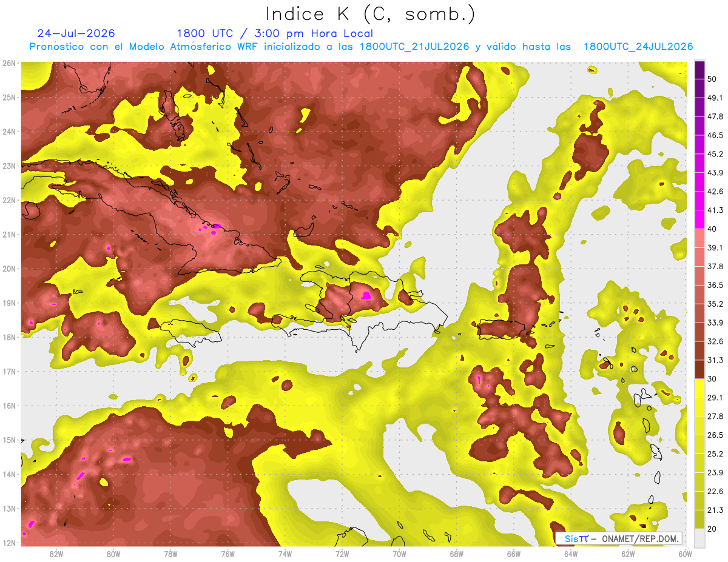Select the "21N" latitude label
Viewport: 728px width, 562px height.
pos(8,235)
